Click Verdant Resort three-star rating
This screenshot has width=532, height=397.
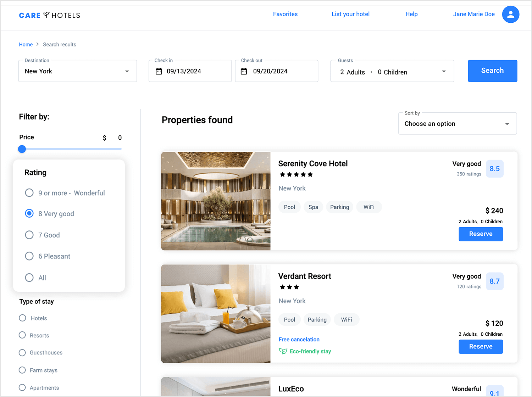click(x=289, y=287)
